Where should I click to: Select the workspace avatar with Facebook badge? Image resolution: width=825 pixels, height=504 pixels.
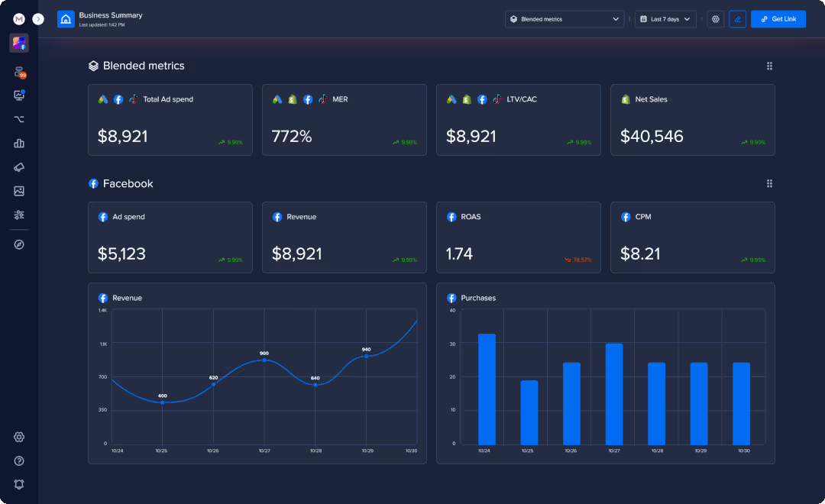19,43
